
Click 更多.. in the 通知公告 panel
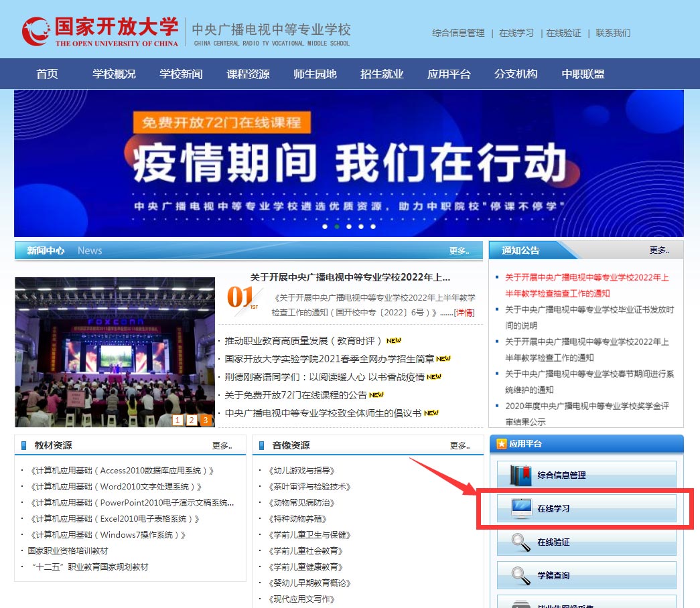[x=658, y=250]
